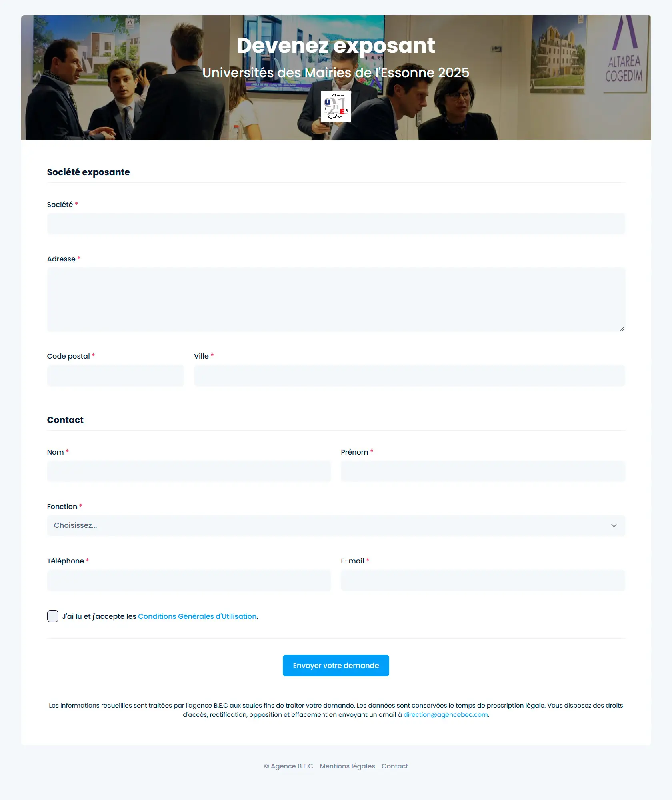The height and width of the screenshot is (800, 672).
Task: Click the Agence B.E.C footer text
Action: click(288, 766)
